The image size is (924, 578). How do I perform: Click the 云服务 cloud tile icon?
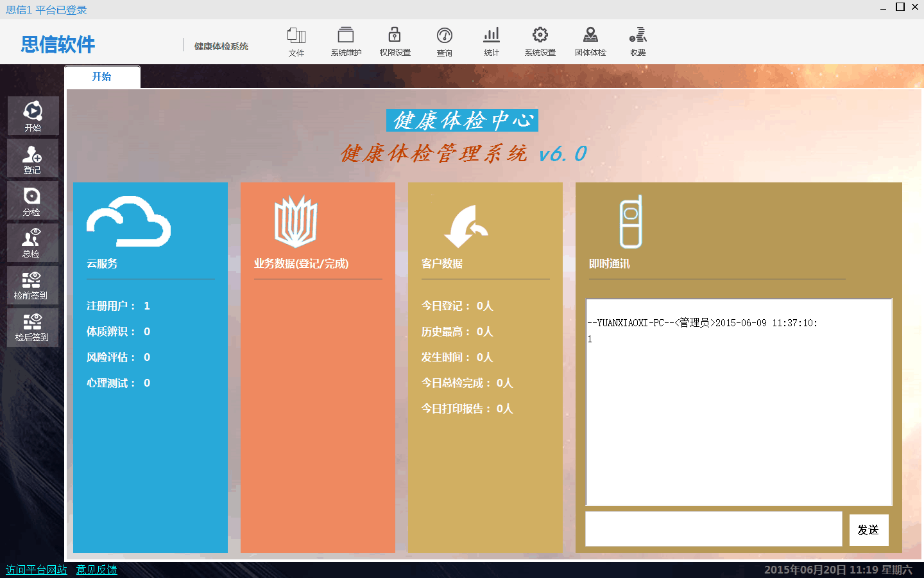point(128,222)
